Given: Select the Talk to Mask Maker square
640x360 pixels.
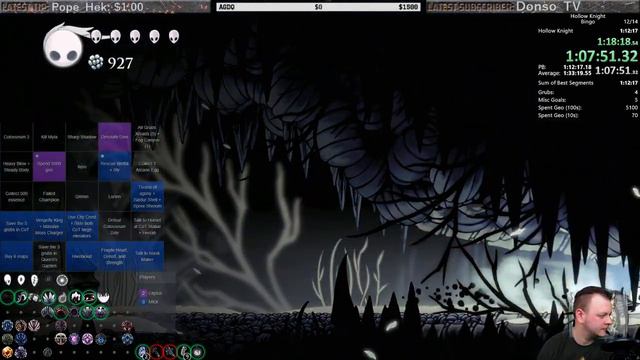Looking at the screenshot, I should [x=147, y=256].
